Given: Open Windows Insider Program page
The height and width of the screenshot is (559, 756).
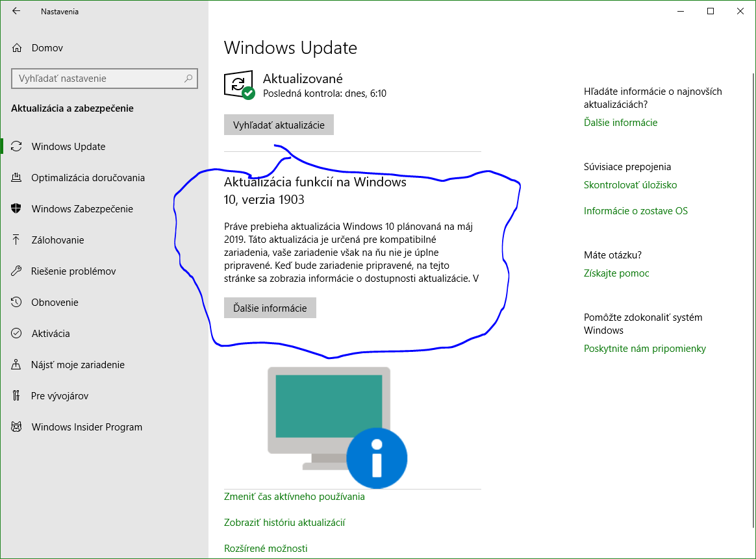Looking at the screenshot, I should pos(105,427).
